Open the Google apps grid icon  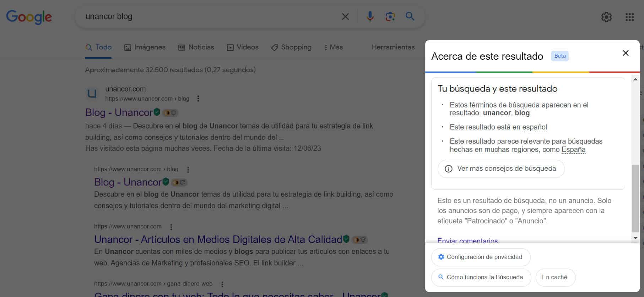click(x=629, y=17)
